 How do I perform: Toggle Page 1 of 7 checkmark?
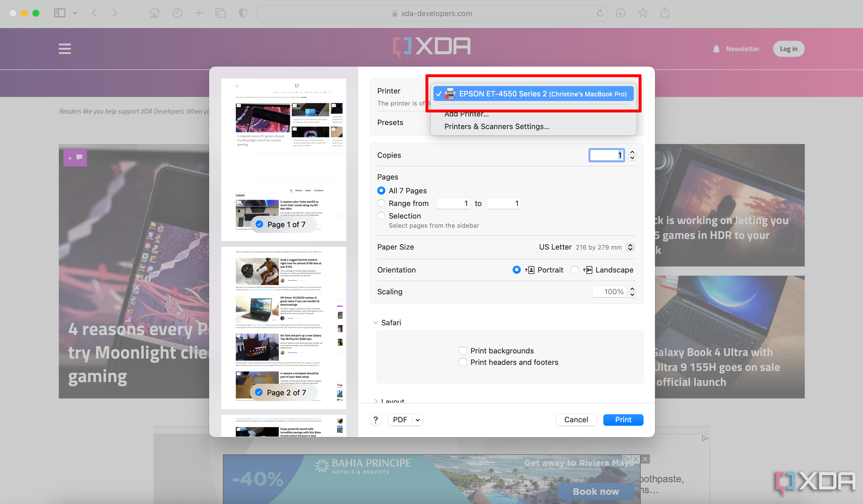pyautogui.click(x=259, y=224)
